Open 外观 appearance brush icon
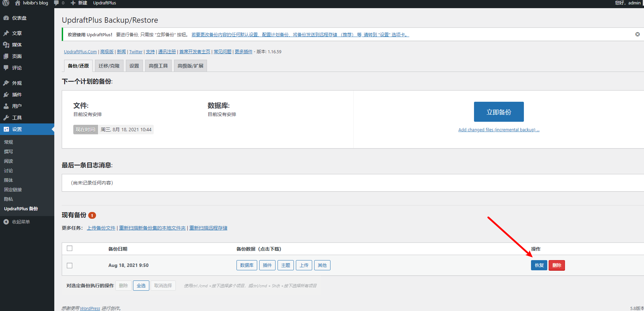This screenshot has height=311, width=644. [6, 83]
